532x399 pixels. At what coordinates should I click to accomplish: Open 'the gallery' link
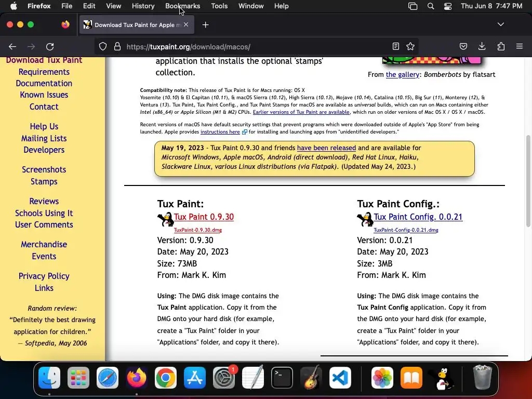click(403, 74)
